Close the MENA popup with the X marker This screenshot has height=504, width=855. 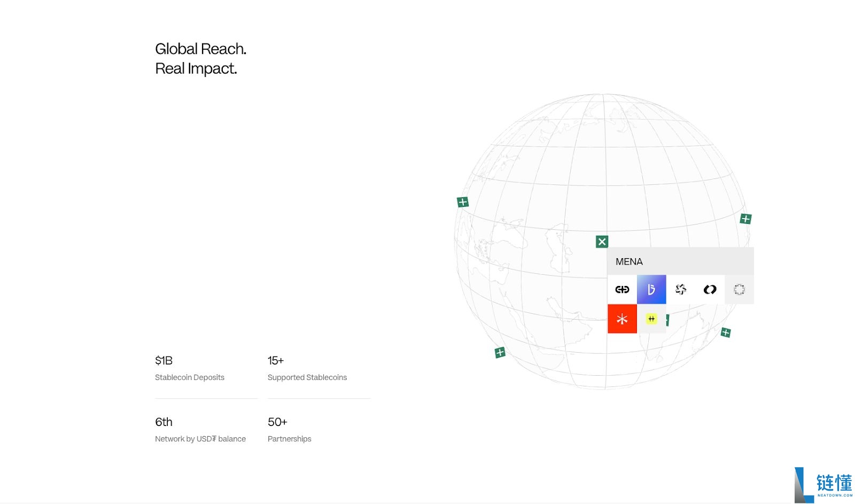click(x=602, y=242)
